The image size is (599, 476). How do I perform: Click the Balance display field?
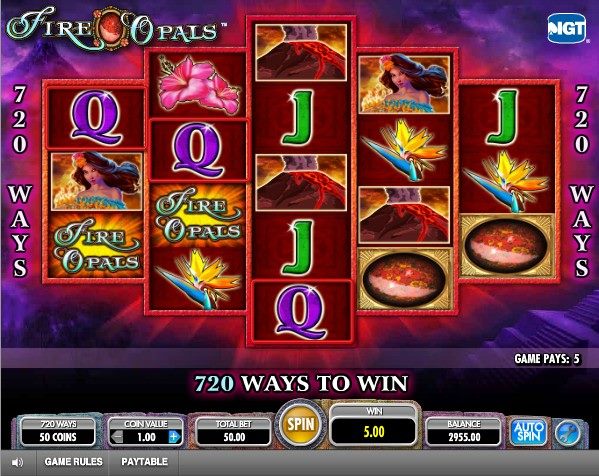[x=464, y=432]
